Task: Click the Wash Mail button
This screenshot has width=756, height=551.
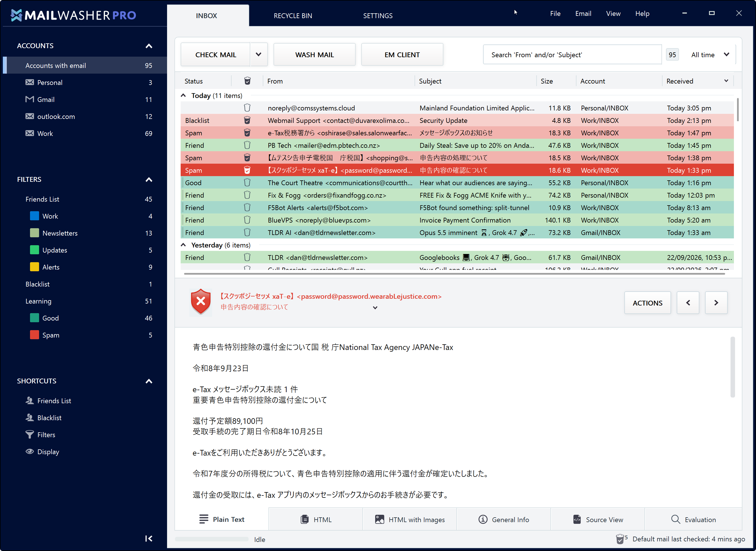Action: (315, 54)
